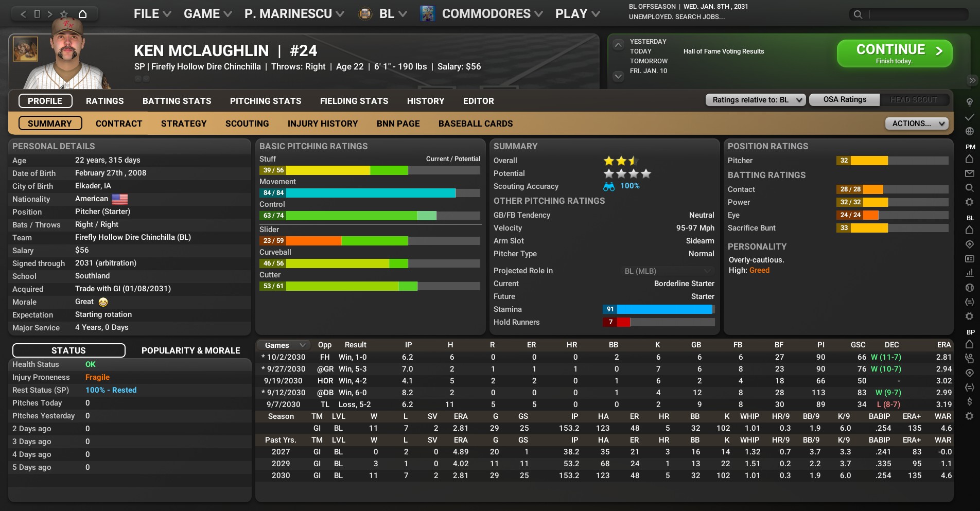980x511 pixels.
Task: Open the Games log dropdown
Action: (284, 345)
